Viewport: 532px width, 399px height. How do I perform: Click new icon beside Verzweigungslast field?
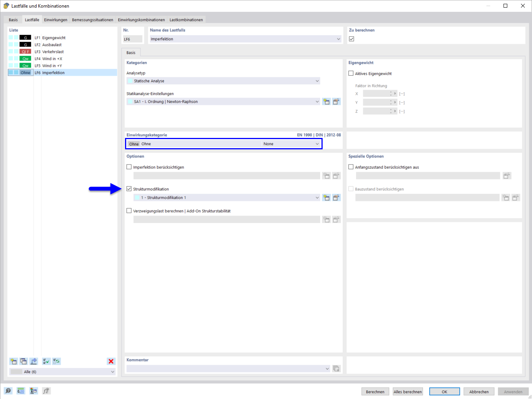click(x=326, y=219)
